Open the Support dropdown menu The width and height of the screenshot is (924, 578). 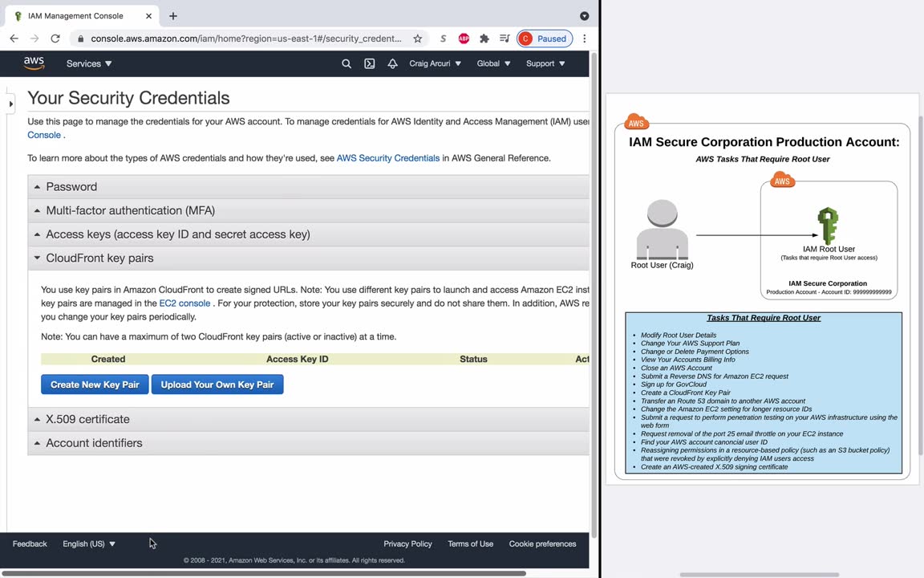tap(545, 63)
